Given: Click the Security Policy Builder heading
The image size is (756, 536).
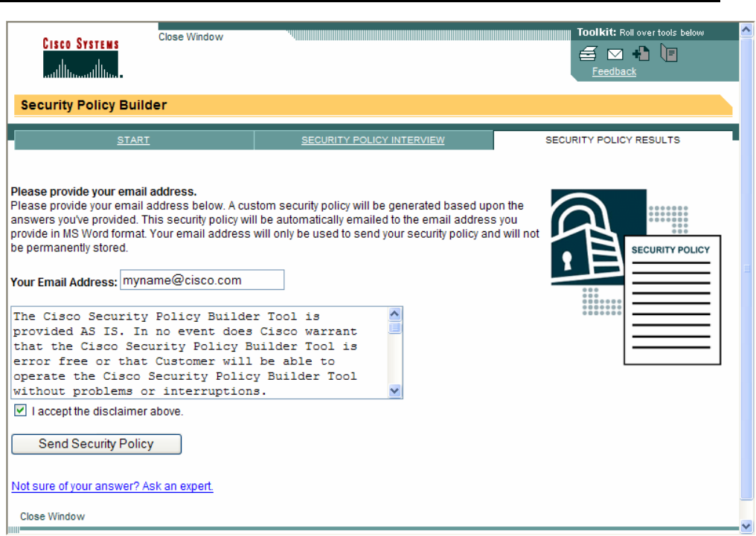Looking at the screenshot, I should (94, 105).
